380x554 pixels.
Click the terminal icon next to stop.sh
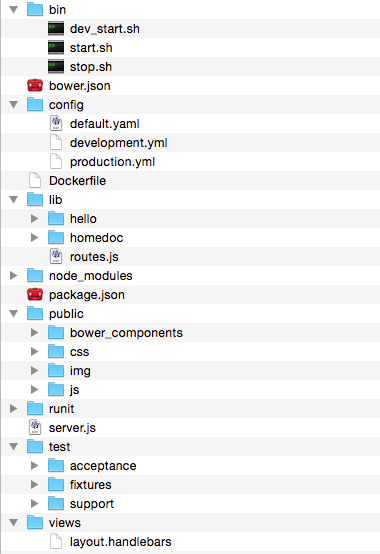point(56,66)
